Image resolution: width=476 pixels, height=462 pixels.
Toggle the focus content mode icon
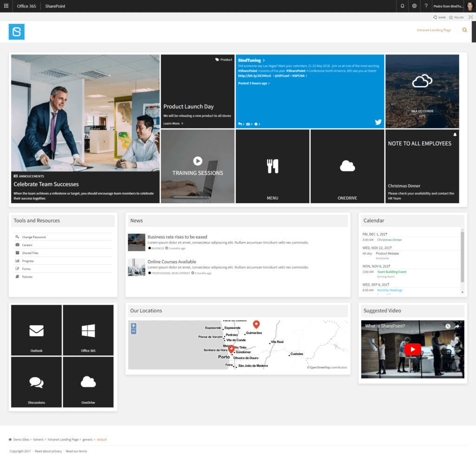(470, 17)
